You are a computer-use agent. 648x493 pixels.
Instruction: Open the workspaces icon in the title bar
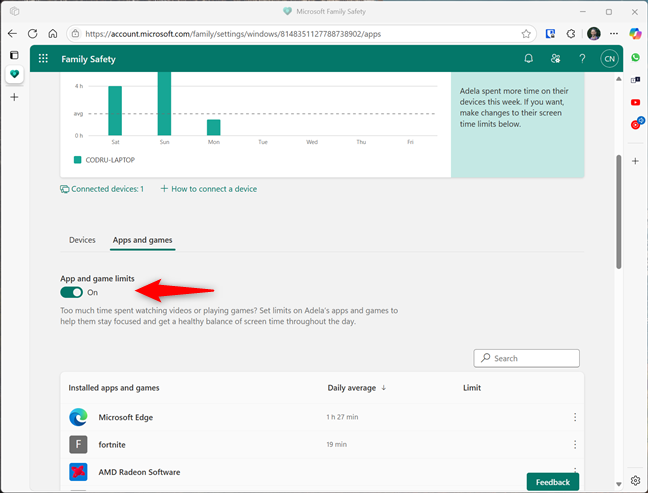tap(14, 11)
